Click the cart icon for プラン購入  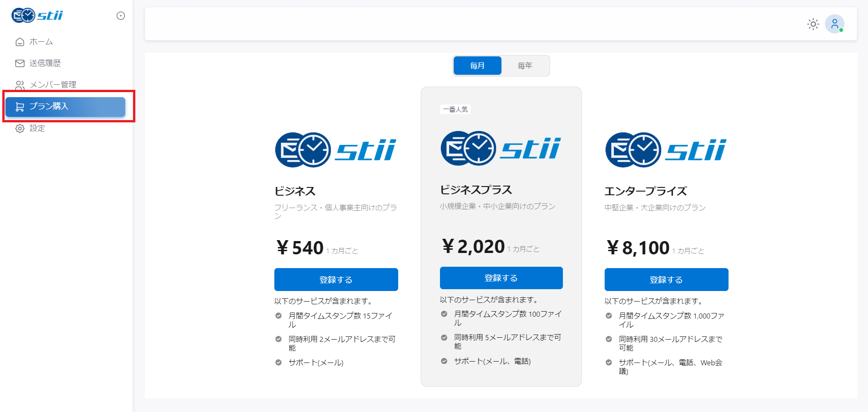20,107
